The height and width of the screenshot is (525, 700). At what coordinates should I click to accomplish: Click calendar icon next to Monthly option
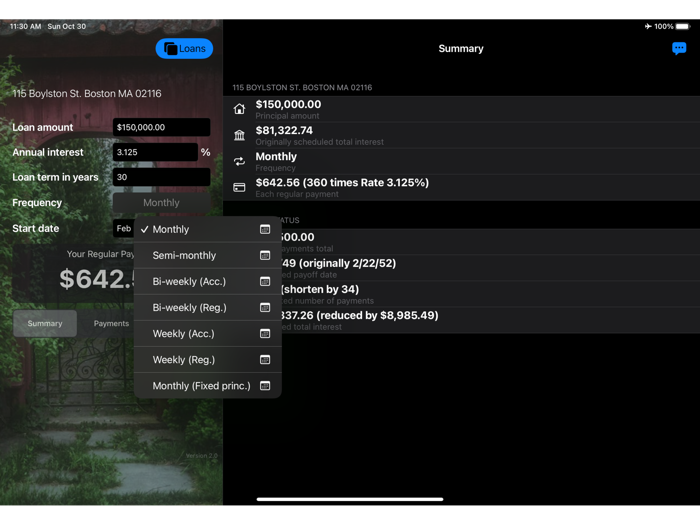coord(265,229)
